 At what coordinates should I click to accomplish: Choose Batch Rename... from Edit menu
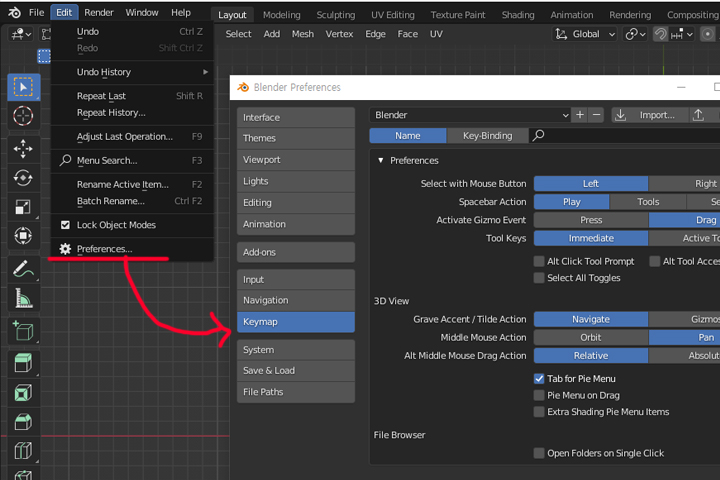coord(132,201)
